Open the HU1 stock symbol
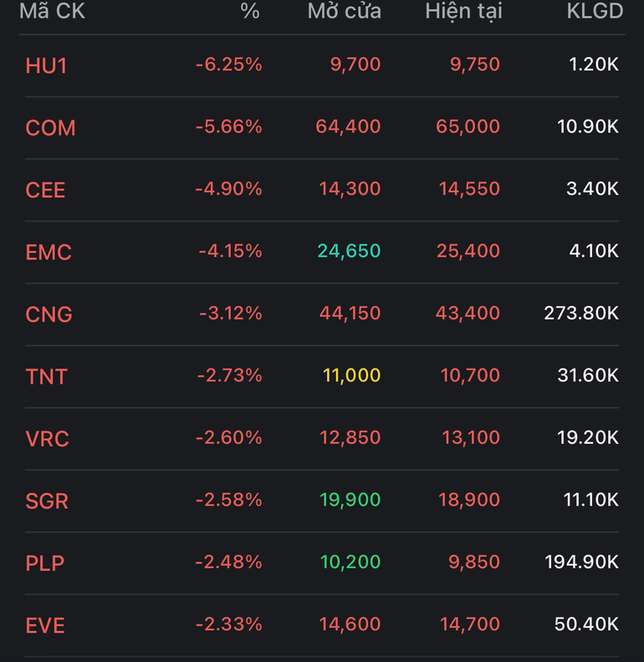 [x=46, y=66]
